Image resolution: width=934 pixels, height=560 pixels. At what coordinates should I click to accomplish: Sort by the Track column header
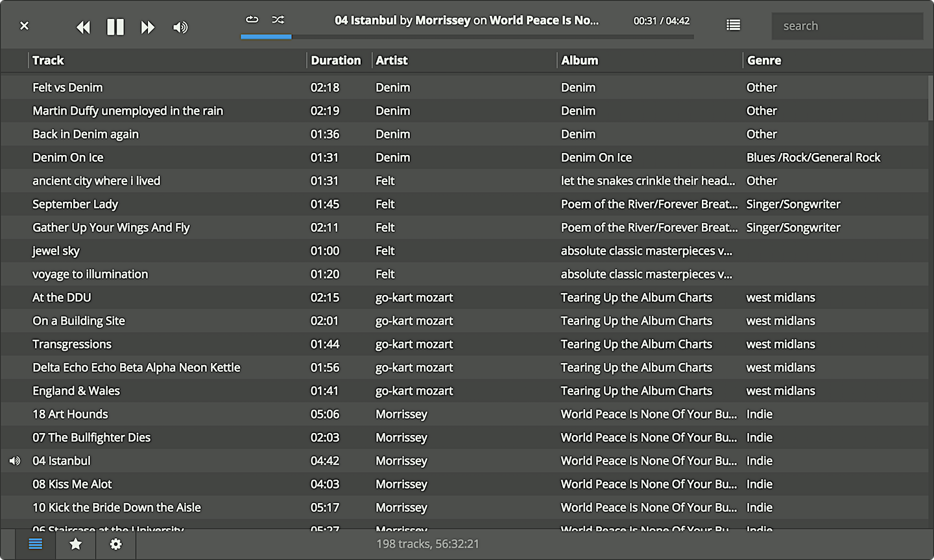pyautogui.click(x=49, y=60)
